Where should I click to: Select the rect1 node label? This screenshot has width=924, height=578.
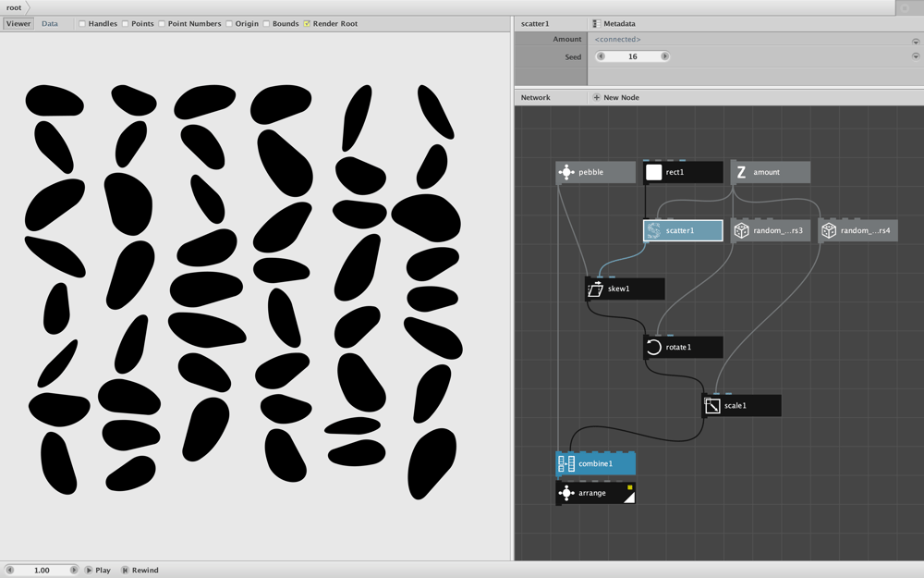[x=675, y=172]
